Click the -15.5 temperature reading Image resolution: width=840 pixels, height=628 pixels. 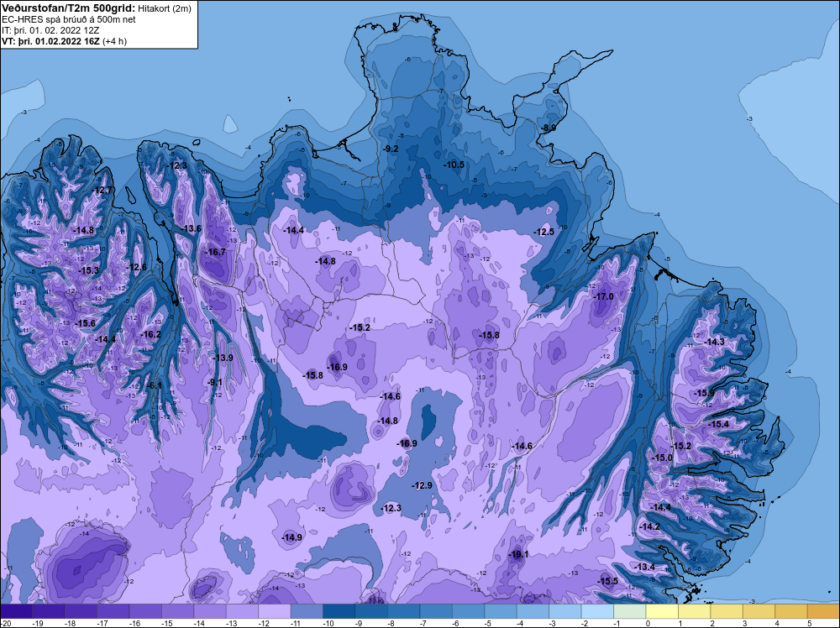(607, 582)
